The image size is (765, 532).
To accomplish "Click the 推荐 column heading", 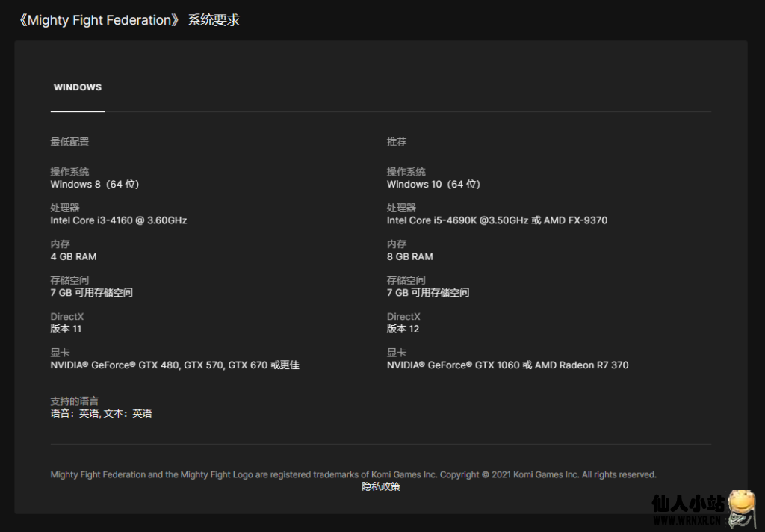I will point(397,142).
